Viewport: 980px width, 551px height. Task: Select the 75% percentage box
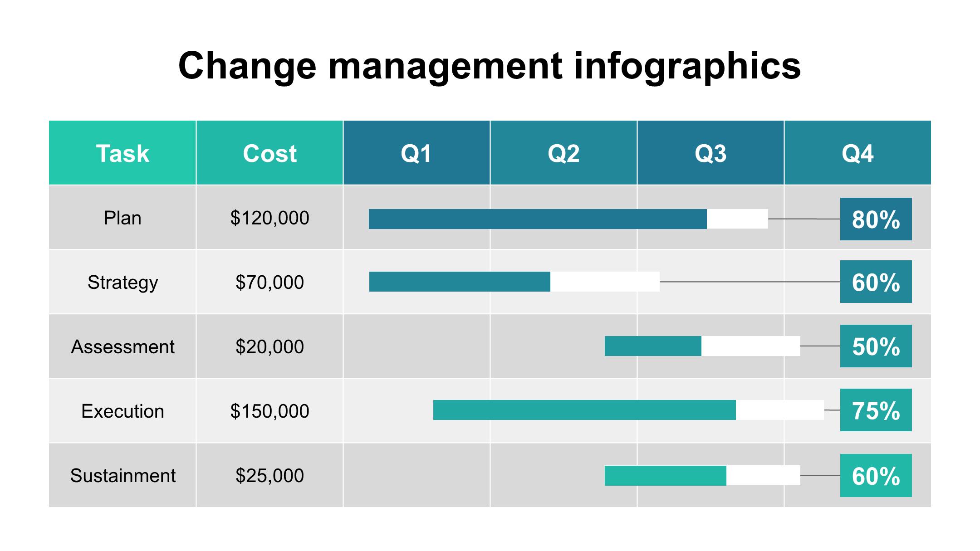coord(876,410)
